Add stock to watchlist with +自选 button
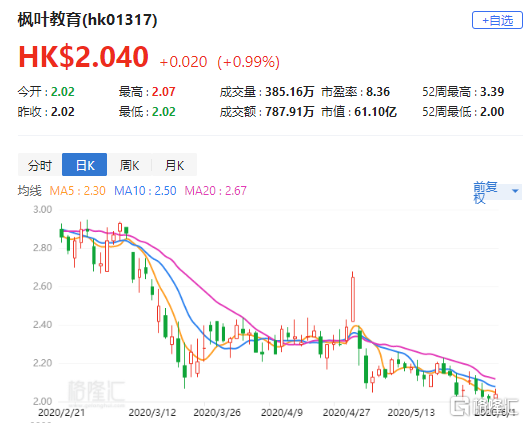 tap(497, 20)
